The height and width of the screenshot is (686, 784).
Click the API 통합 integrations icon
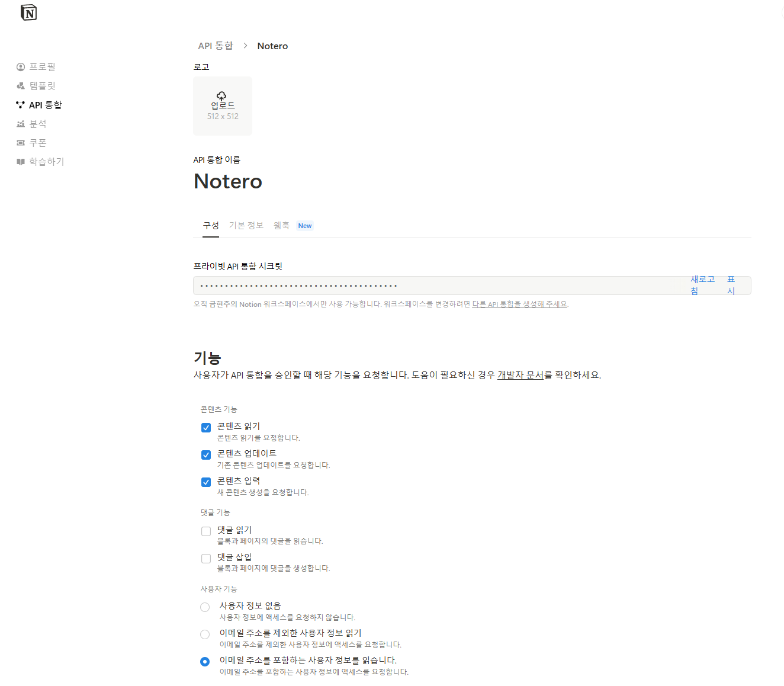[21, 105]
